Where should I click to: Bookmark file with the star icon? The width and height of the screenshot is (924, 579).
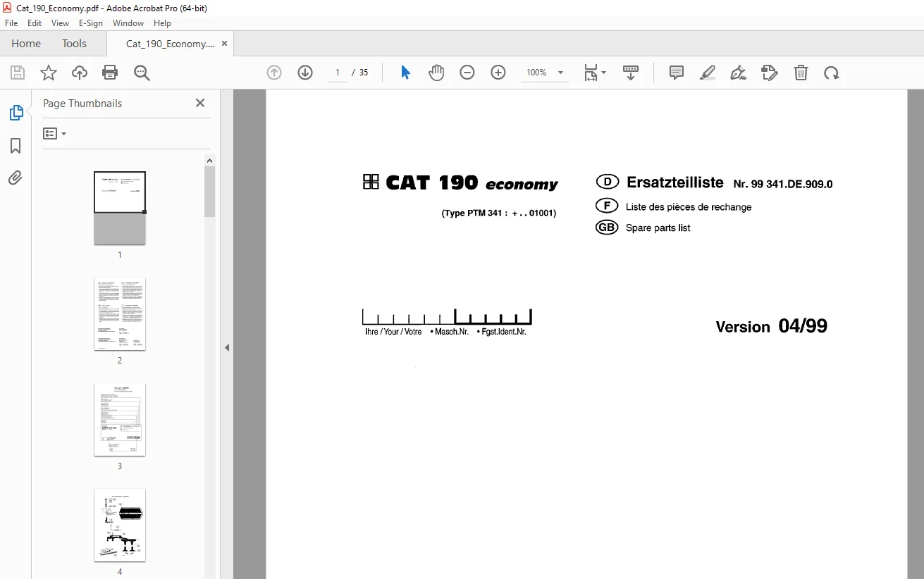pos(49,73)
